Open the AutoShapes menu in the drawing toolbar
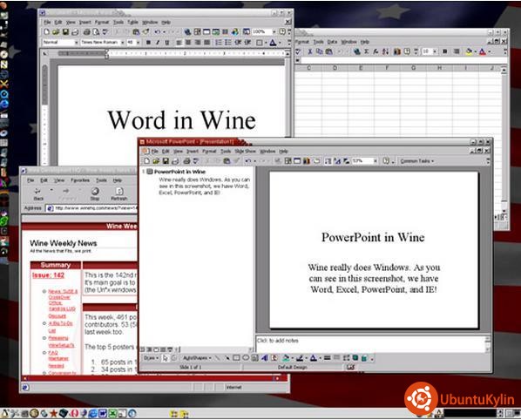Image resolution: width=521 pixels, height=420 pixels. coord(197,358)
